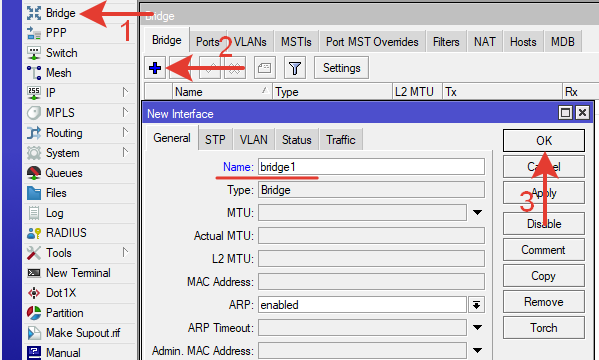Image resolution: width=599 pixels, height=360 pixels.
Task: Launch New Terminal from the sidebar
Action: tap(78, 273)
